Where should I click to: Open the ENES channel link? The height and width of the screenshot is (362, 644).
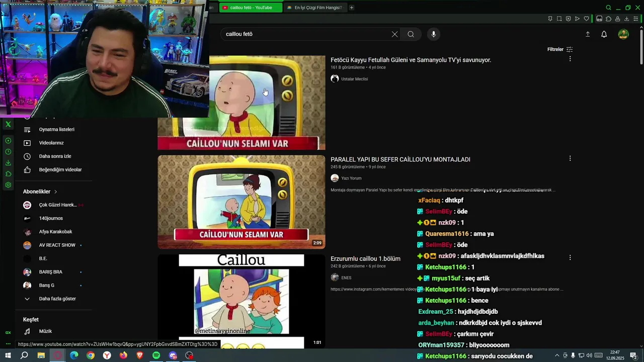click(346, 278)
